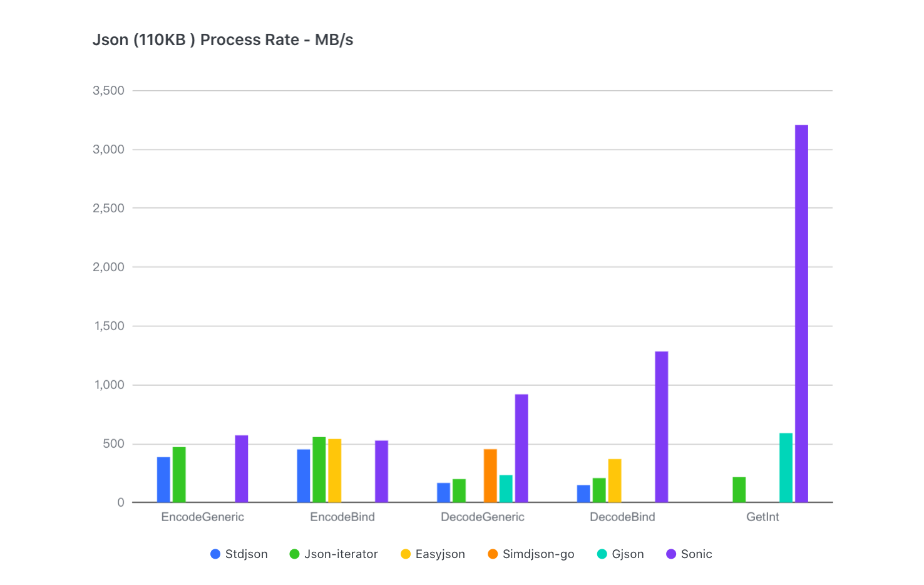
Task: Click the blue Stdjson bar in EncodeGeneric
Action: tap(163, 480)
